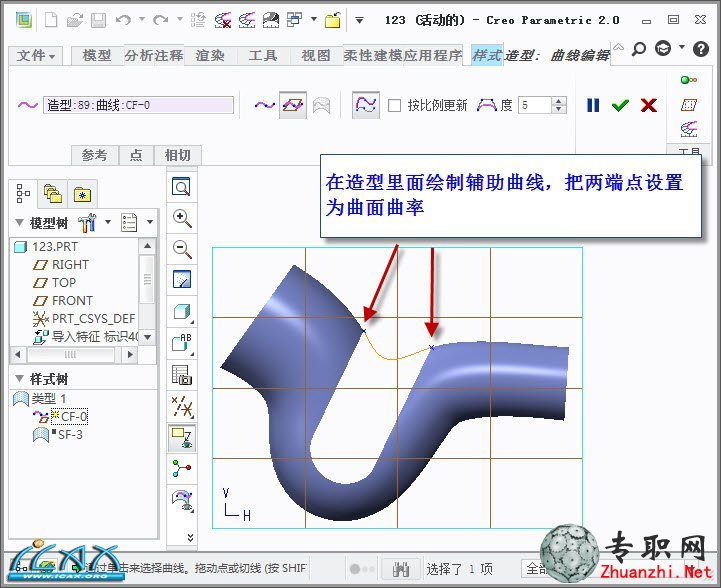Select PRT_CSYS_DEF in model tree
The image size is (721, 588).
pyautogui.click(x=84, y=319)
